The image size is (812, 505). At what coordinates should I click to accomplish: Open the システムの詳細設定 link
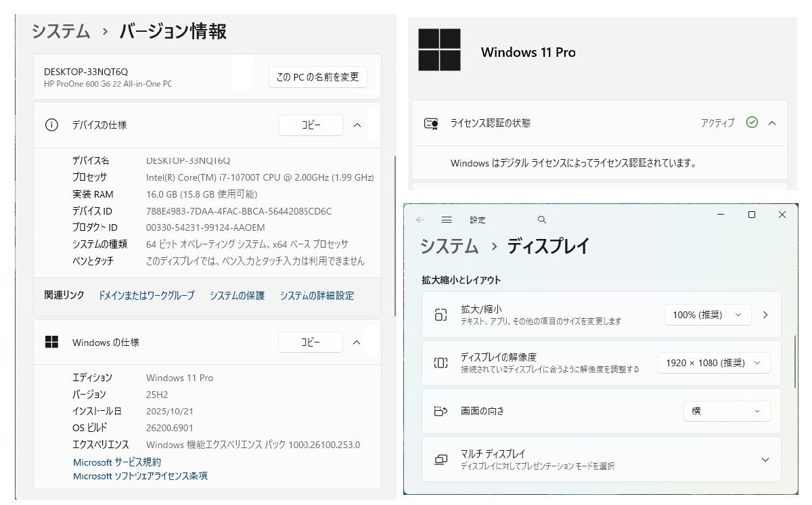pyautogui.click(x=317, y=296)
